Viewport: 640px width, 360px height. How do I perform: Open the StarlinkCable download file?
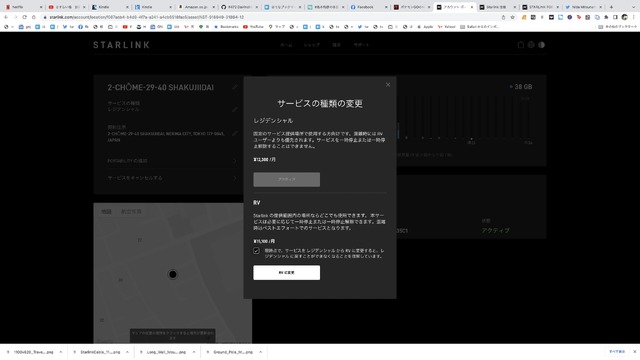tap(97, 352)
